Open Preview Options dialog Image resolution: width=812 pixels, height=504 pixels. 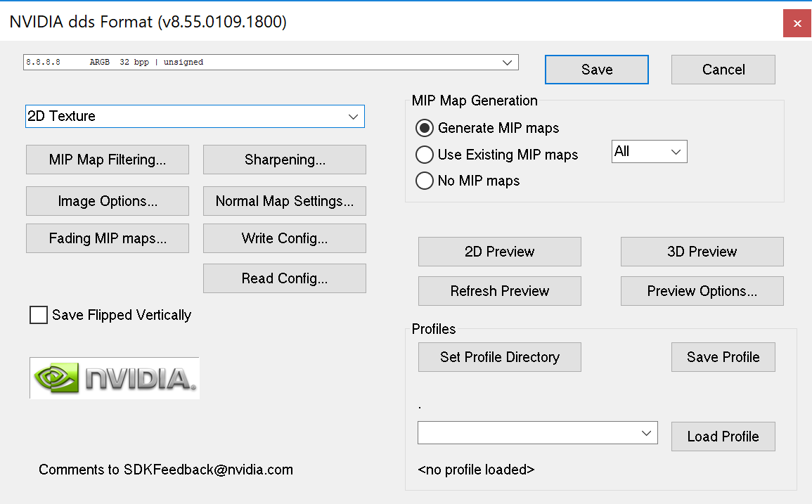[x=702, y=291]
